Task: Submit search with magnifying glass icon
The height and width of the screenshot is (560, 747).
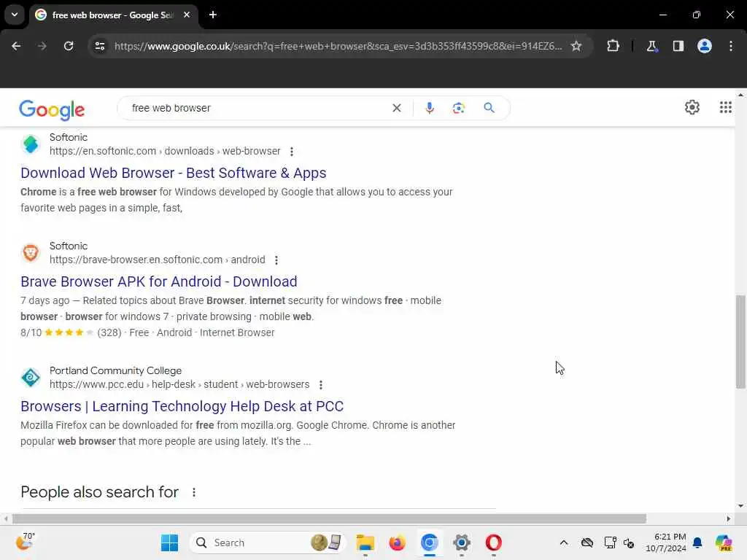Action: coord(489,108)
